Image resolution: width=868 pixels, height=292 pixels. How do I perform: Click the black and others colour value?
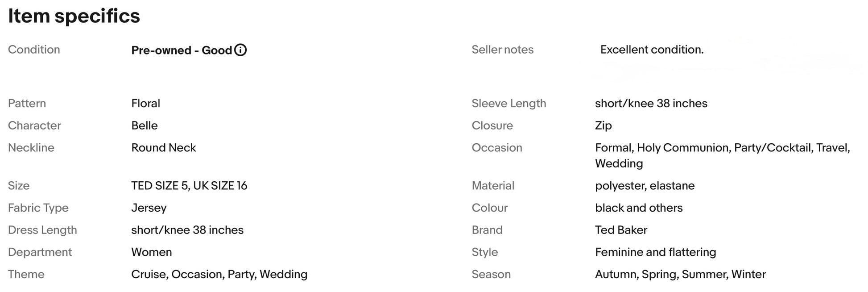tap(639, 208)
